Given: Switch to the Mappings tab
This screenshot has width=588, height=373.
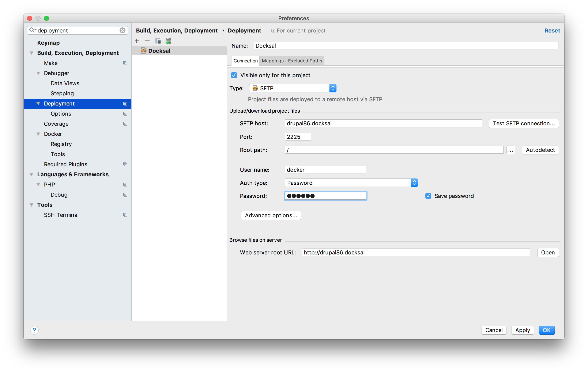Looking at the screenshot, I should [272, 61].
